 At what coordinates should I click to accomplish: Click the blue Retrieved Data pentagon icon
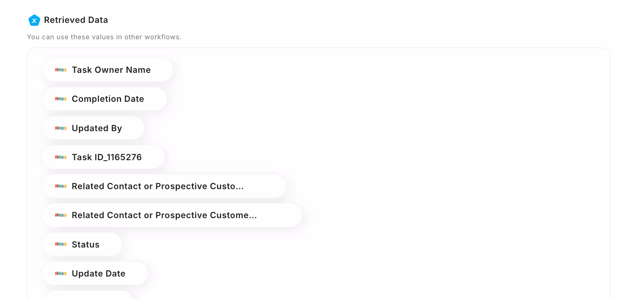click(34, 20)
